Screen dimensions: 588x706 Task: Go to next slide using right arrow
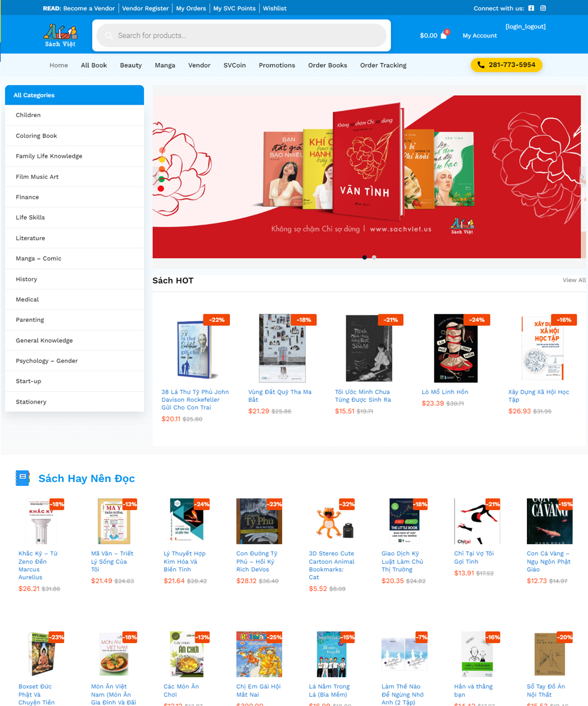click(582, 176)
